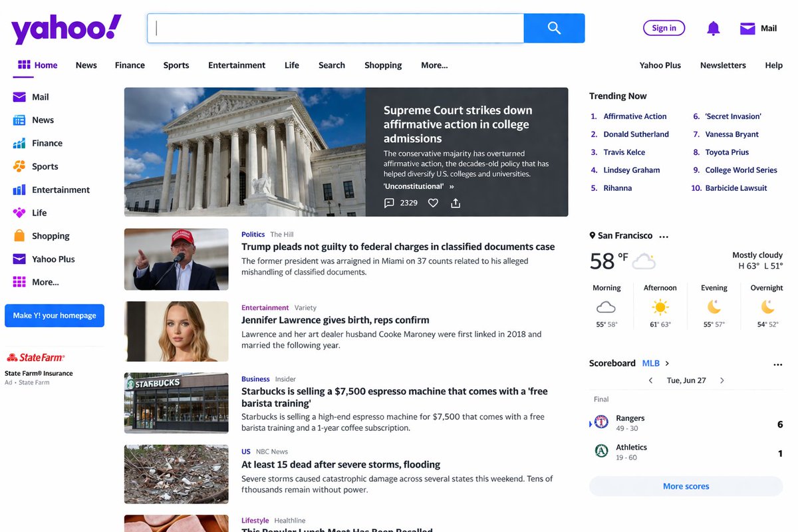Open Sports from the sidebar icons
The height and width of the screenshot is (532, 798).
click(20, 166)
